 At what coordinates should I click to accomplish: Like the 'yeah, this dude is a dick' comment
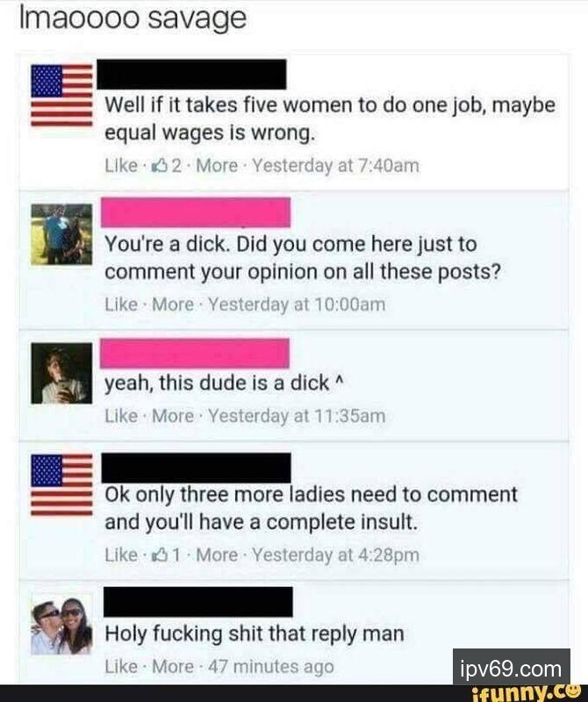pos(121,416)
